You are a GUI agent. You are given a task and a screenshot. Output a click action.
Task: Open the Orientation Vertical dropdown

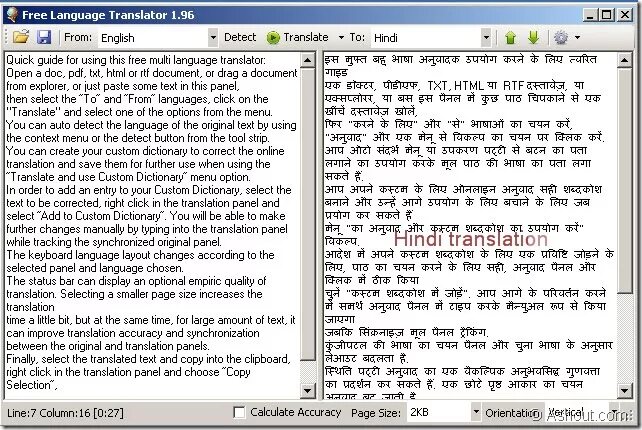click(x=615, y=411)
